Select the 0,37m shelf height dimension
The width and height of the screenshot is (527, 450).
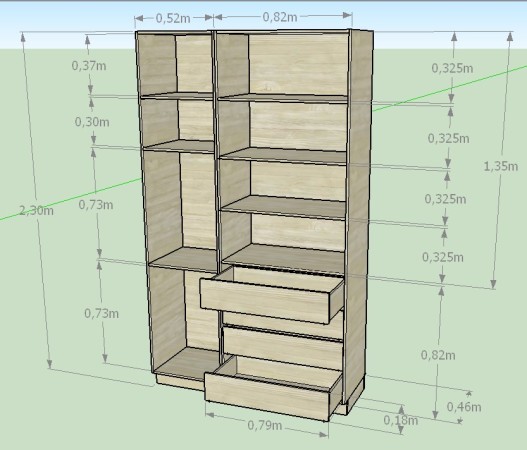[x=89, y=66]
